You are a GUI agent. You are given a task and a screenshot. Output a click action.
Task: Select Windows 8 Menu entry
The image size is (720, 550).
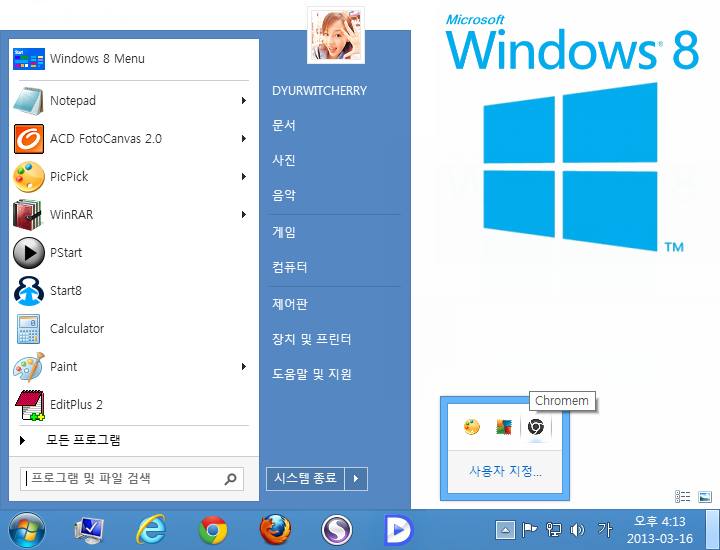click(97, 59)
